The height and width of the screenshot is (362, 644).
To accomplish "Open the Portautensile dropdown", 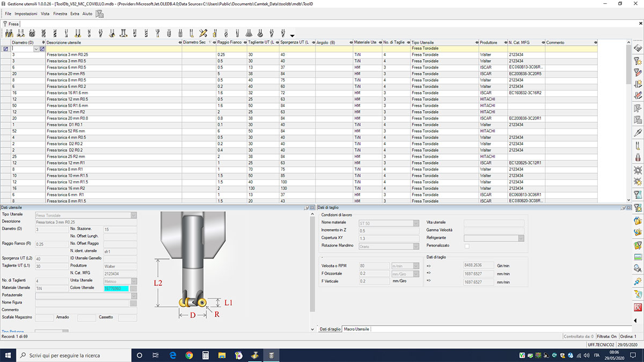I will [x=134, y=295].
